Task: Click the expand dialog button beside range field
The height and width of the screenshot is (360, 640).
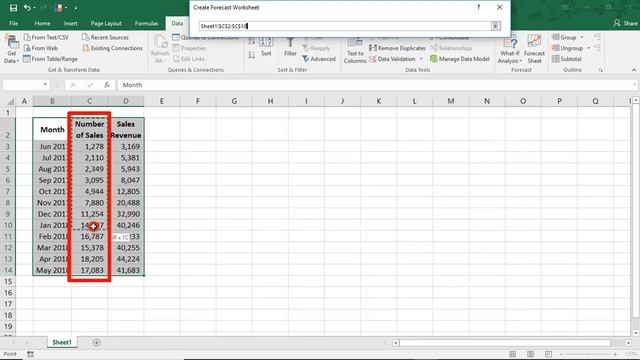Action: coord(495,26)
